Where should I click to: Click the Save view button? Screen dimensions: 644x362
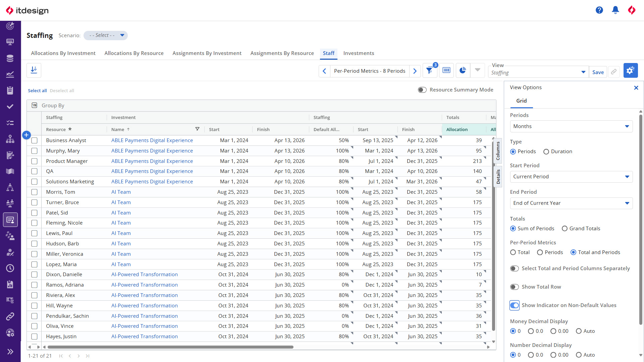pyautogui.click(x=598, y=72)
